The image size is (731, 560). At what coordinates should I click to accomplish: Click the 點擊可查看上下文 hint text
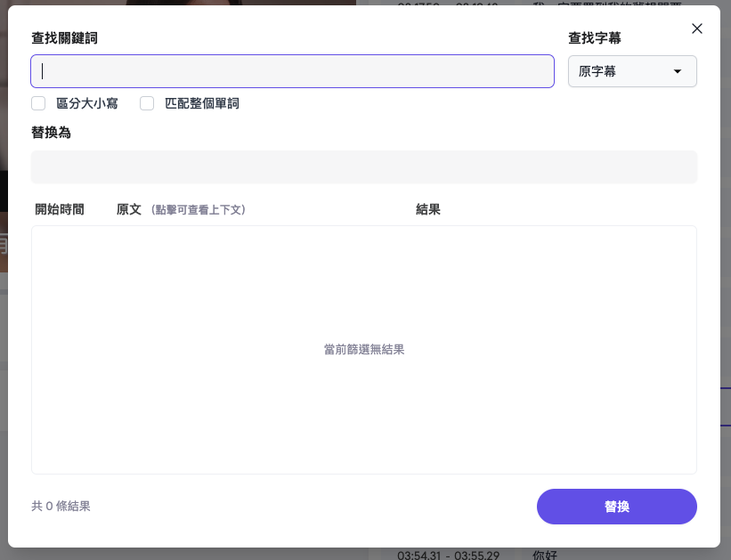coord(198,210)
